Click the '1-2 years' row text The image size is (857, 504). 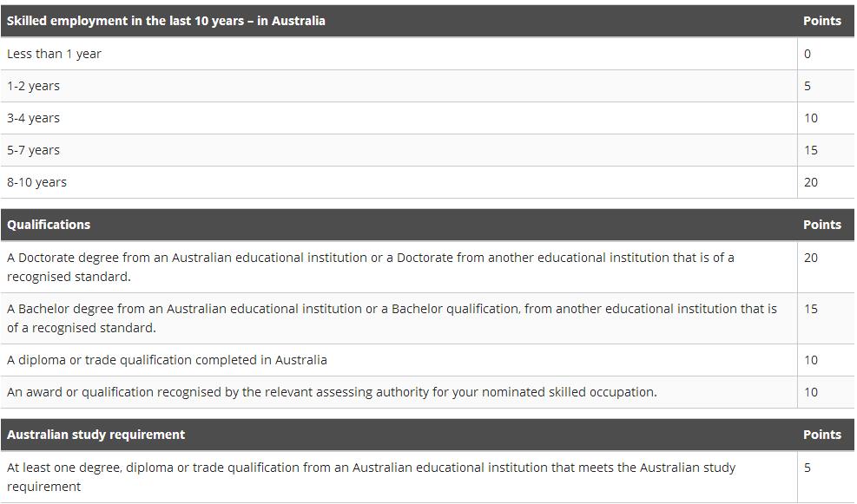(33, 86)
